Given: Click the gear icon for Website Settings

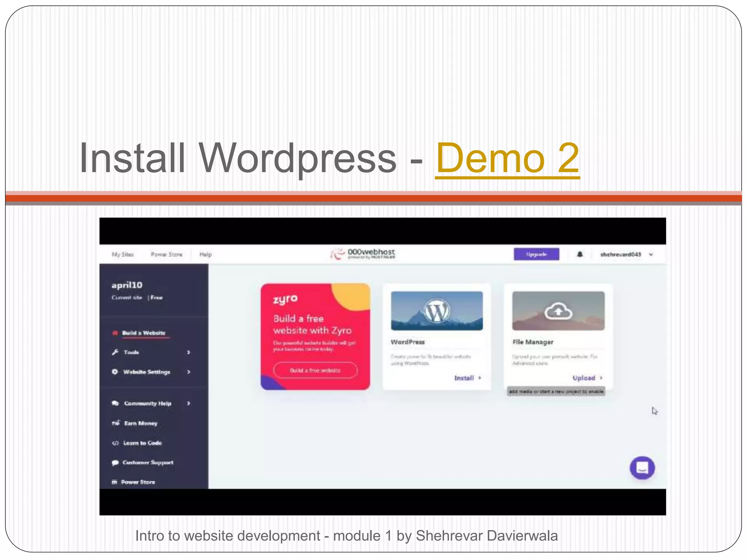Looking at the screenshot, I should [x=115, y=372].
